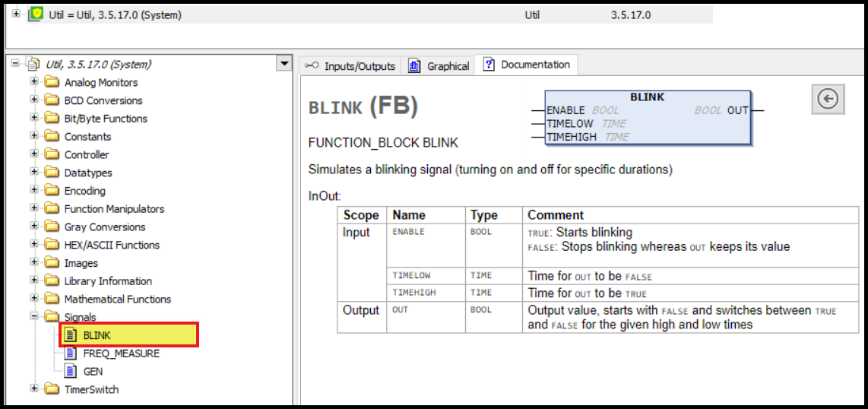Select the Signals folder label
The width and height of the screenshot is (868, 409).
coord(81,317)
